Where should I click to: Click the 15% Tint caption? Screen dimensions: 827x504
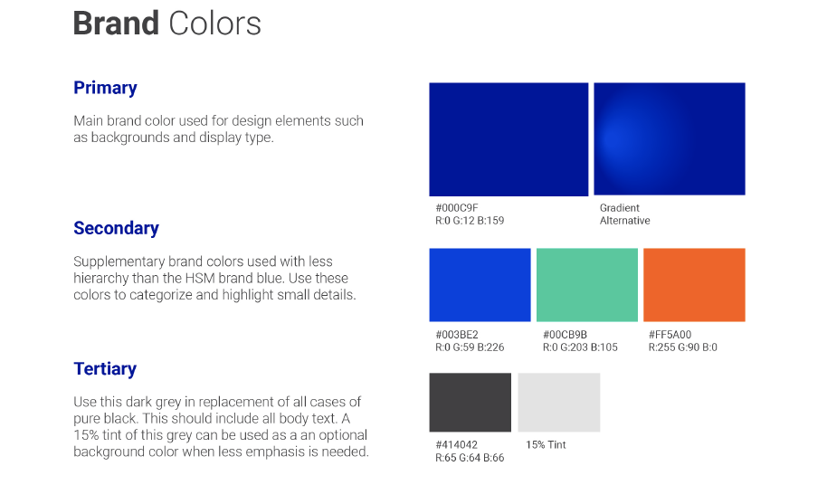(546, 444)
